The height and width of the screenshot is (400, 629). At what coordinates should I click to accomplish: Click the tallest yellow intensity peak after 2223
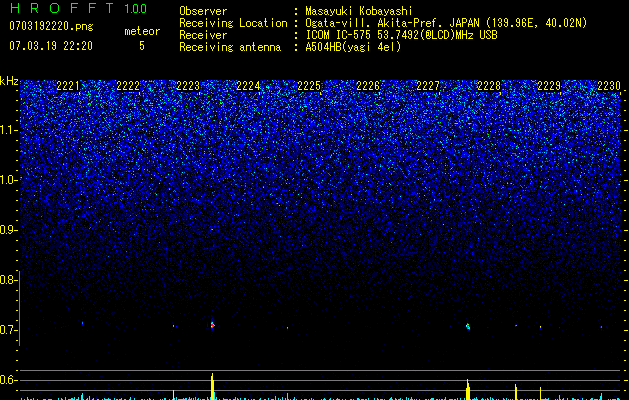pos(213,386)
